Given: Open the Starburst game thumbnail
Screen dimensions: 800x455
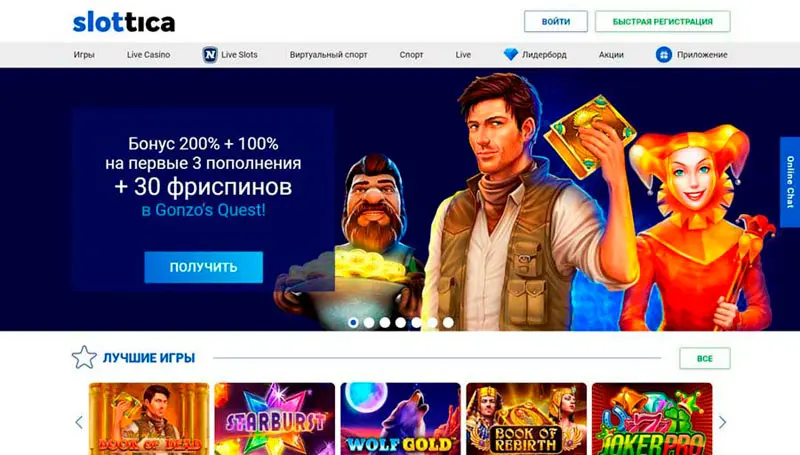Looking at the screenshot, I should (x=274, y=419).
